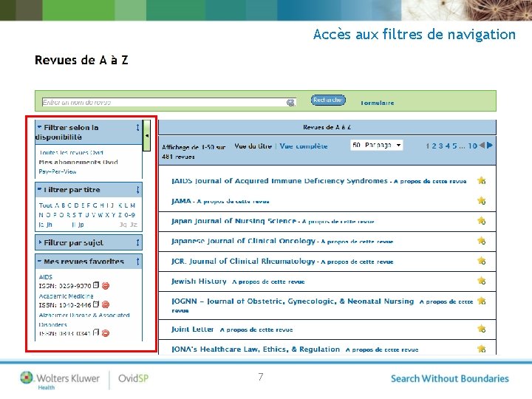This screenshot has width=532, height=399.
Task: Collapse the 'Filtrer selon la disponibilité' section
Action: [x=39, y=127]
